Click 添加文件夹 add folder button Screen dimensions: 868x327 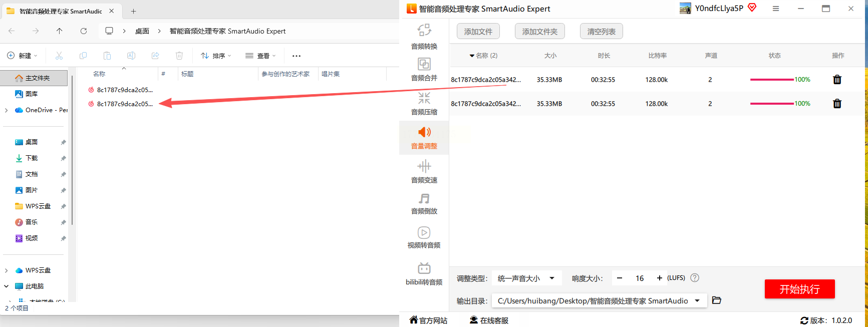click(540, 32)
